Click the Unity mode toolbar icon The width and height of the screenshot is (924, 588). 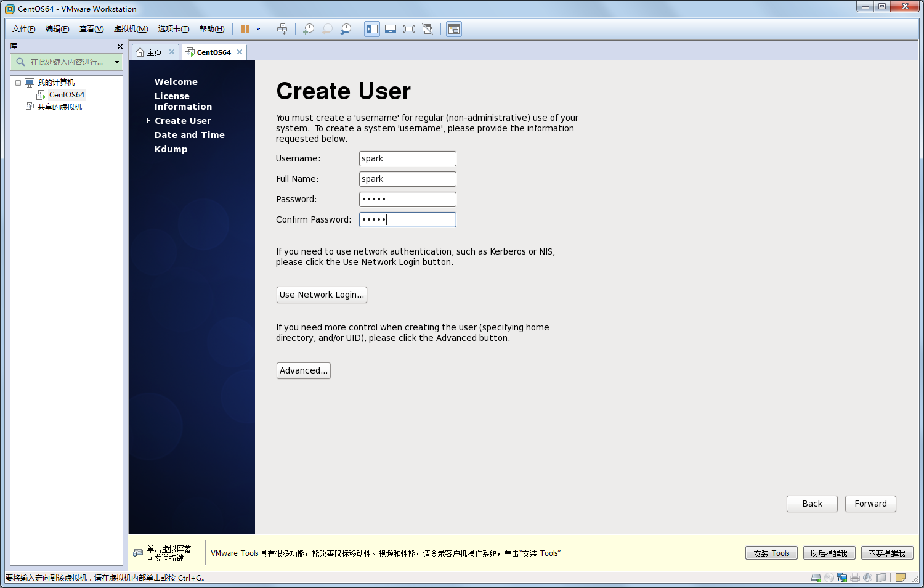coord(428,29)
